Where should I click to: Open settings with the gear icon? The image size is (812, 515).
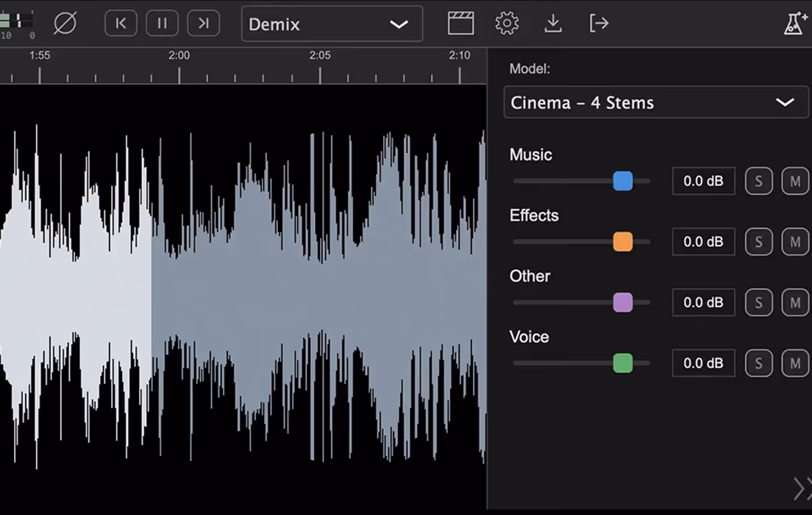point(507,24)
